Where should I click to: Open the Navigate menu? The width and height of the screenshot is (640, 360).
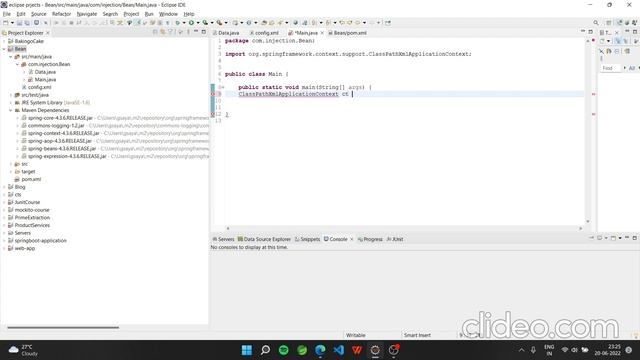87,14
